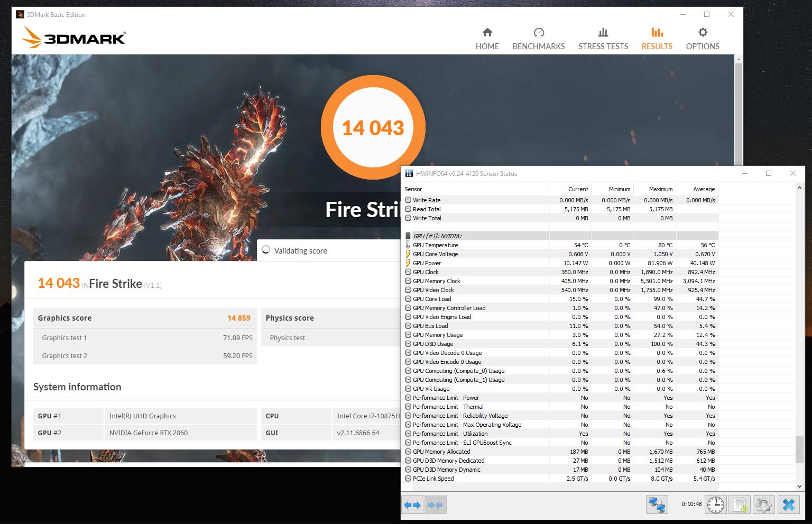Viewport: 812px width, 524px height.
Task: Open the BENCHMARKS section in 3DMark
Action: 539,39
